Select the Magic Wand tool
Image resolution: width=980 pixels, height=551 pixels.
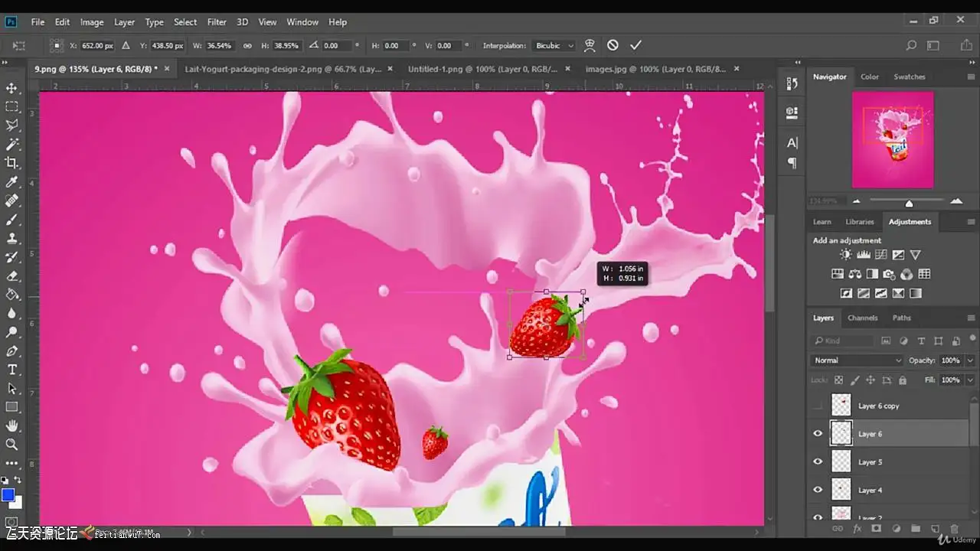coord(12,144)
